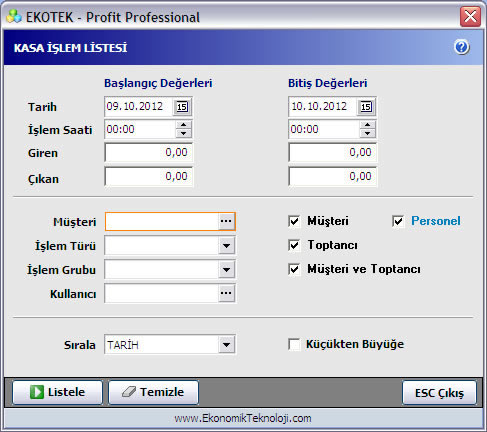Click into the Müşteri text field
The width and height of the screenshot is (487, 432).
pos(162,221)
